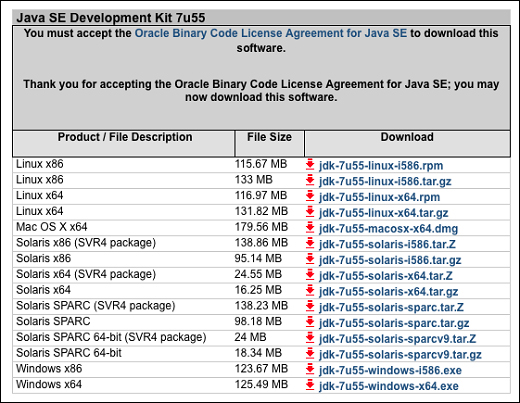
Task: Click the 138.86 MB file size value
Action: click(261, 243)
